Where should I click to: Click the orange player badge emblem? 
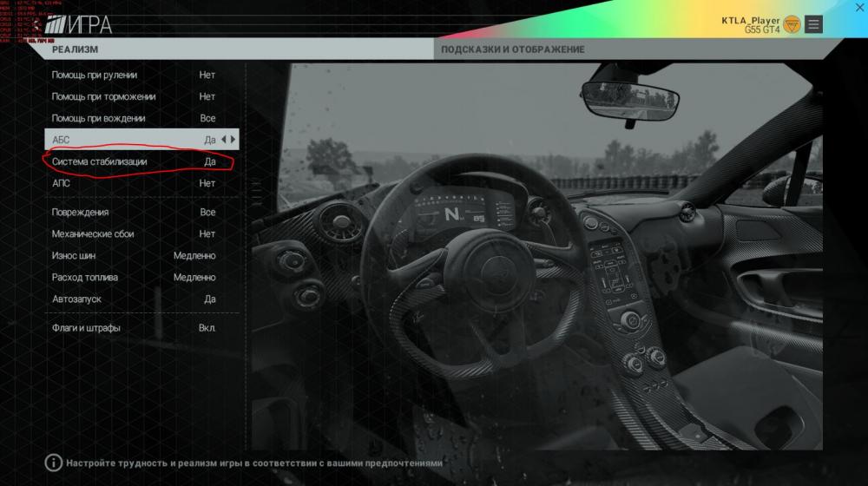point(791,25)
